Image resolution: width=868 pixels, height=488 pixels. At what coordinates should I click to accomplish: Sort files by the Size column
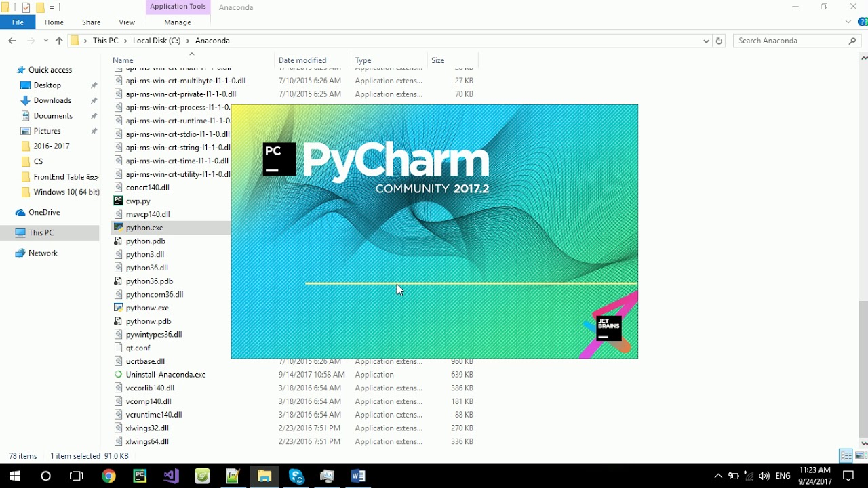tap(452, 60)
